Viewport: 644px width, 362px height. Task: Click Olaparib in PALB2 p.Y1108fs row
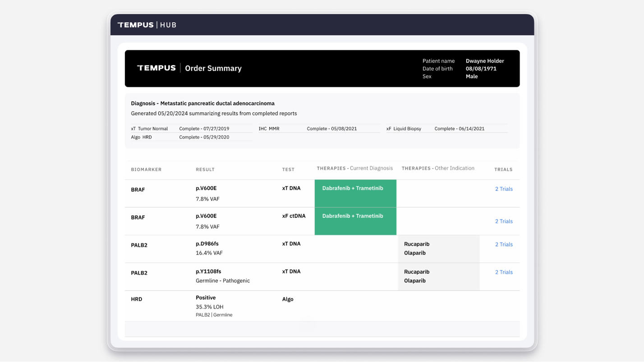(x=415, y=281)
